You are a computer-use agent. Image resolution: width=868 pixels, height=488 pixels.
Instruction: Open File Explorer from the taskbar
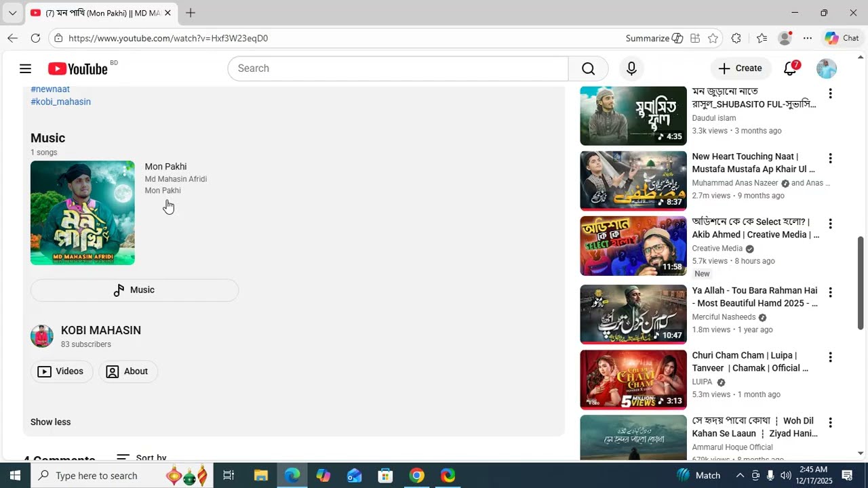click(261, 475)
